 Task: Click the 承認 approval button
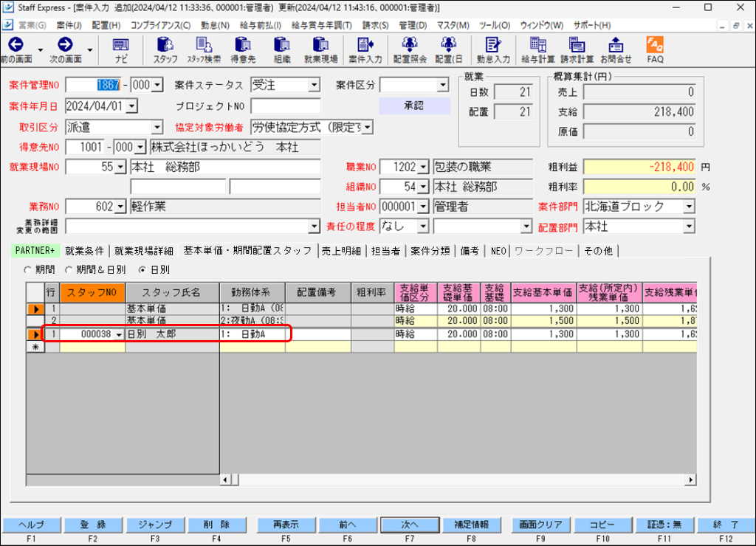[x=414, y=106]
